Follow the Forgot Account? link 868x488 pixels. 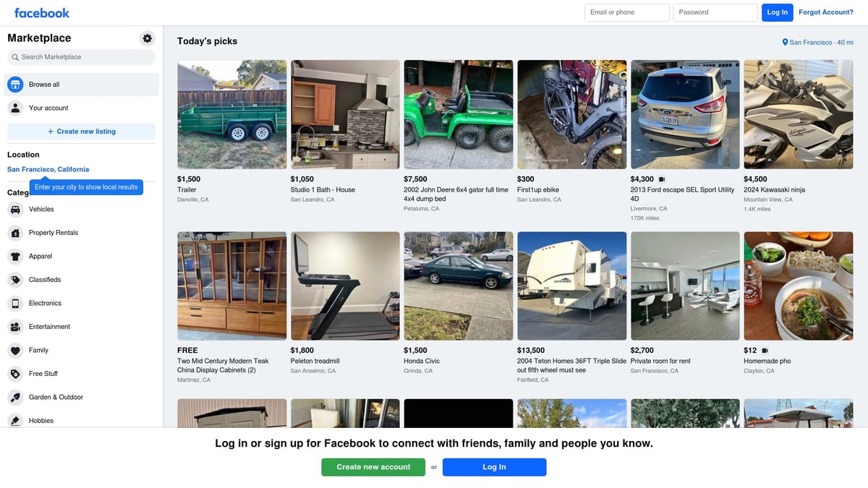click(825, 12)
